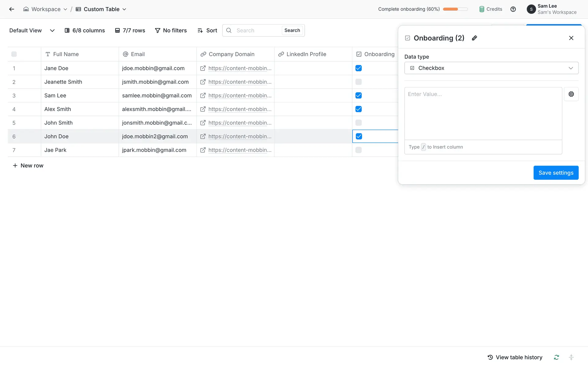Click the pencil icon to rename Onboarding (2)

[474, 38]
